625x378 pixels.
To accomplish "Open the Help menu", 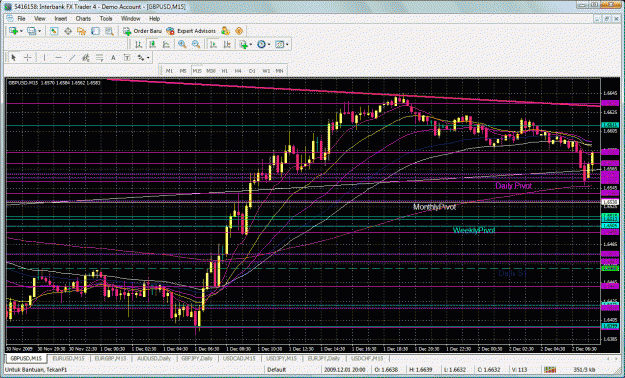I will [x=155, y=19].
